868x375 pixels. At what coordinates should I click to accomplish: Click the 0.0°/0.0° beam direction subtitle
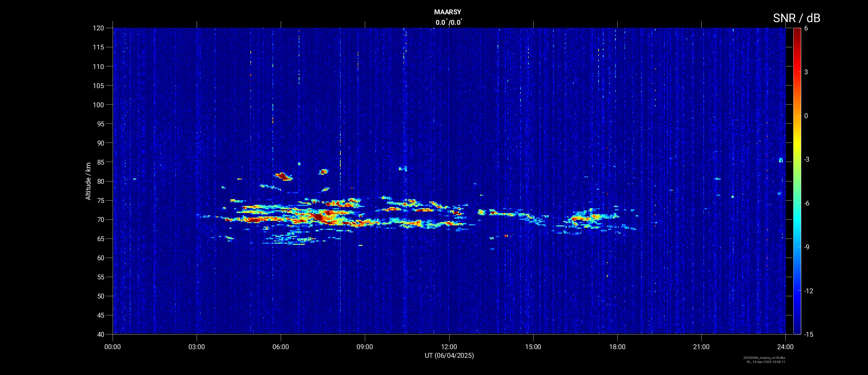(x=449, y=22)
